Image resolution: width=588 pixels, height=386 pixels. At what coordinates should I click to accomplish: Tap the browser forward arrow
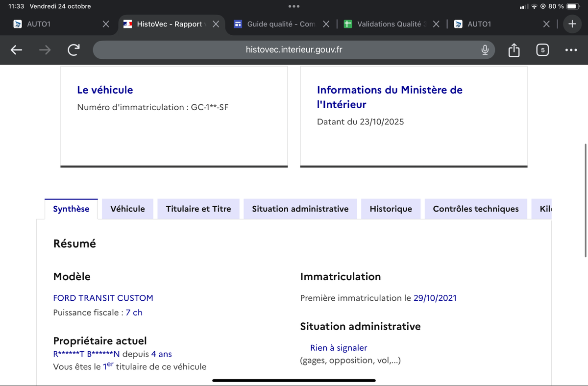[x=45, y=49]
